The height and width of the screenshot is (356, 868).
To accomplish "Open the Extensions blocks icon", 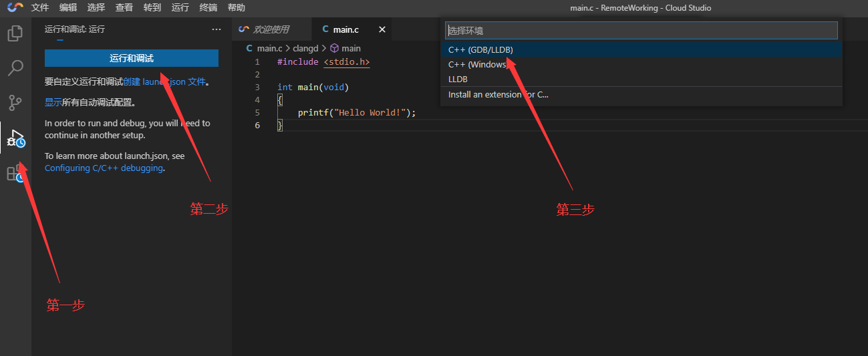I will [x=15, y=174].
